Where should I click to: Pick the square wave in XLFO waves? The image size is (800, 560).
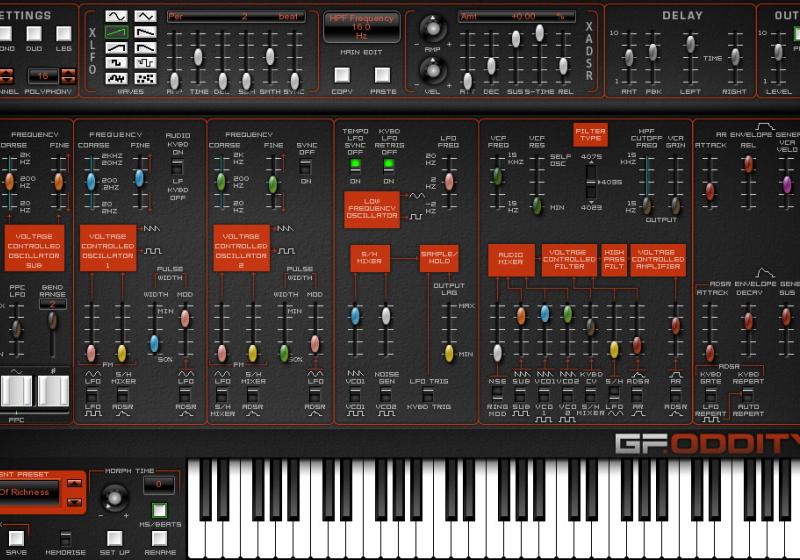coord(117,62)
